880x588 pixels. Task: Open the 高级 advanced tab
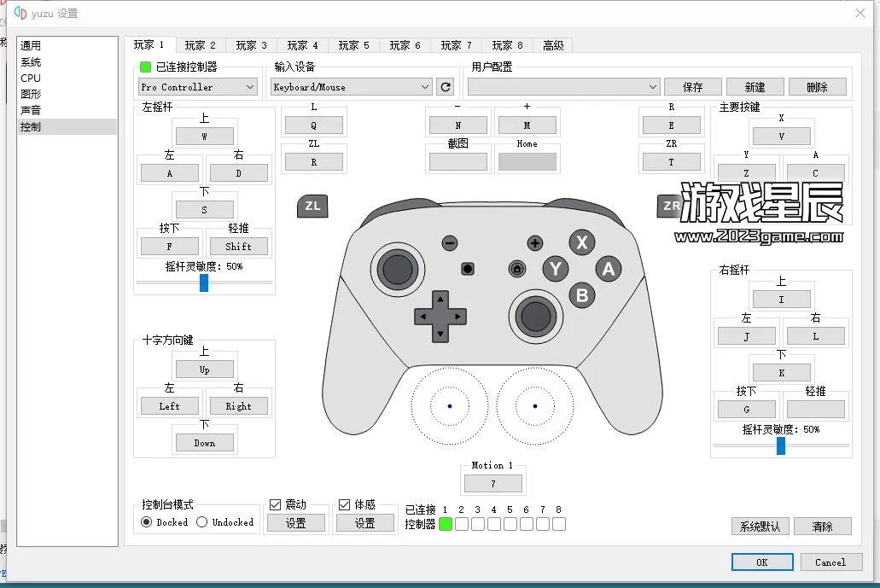point(553,45)
